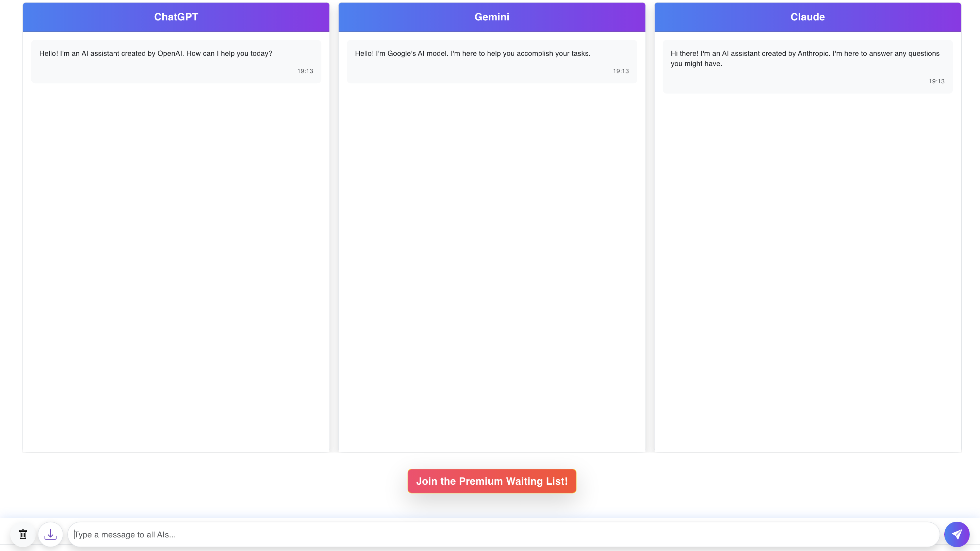Screen dimensions: 980x551
Task: Click the 19:13 timestamp in Gemini's message
Action: click(x=620, y=71)
